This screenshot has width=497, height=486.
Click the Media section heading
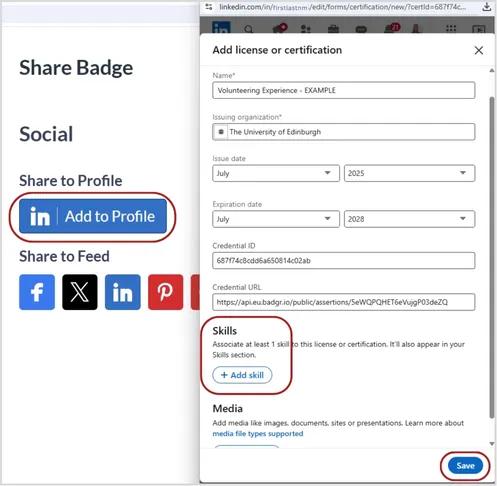coord(228,409)
